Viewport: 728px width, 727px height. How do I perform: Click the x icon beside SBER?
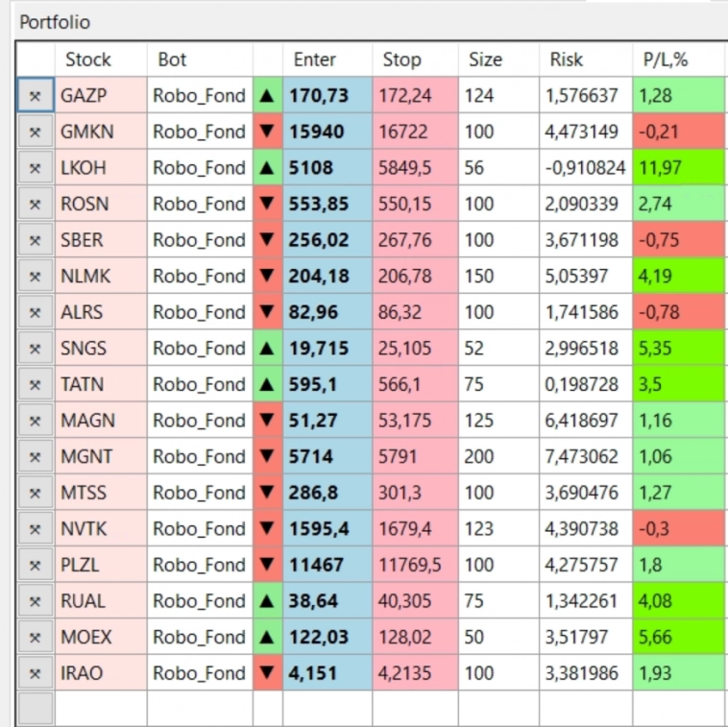point(36,240)
